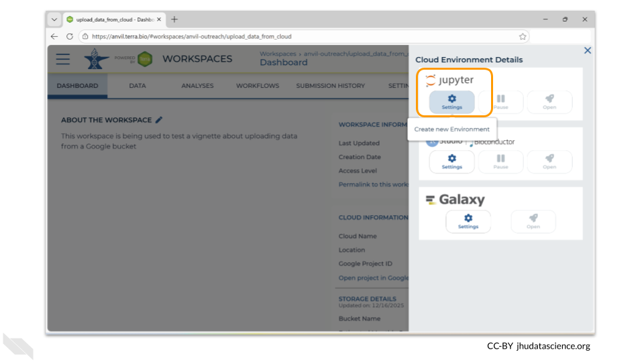Image resolution: width=644 pixels, height=362 pixels.
Task: Click the Access Level label
Action: coord(358,171)
